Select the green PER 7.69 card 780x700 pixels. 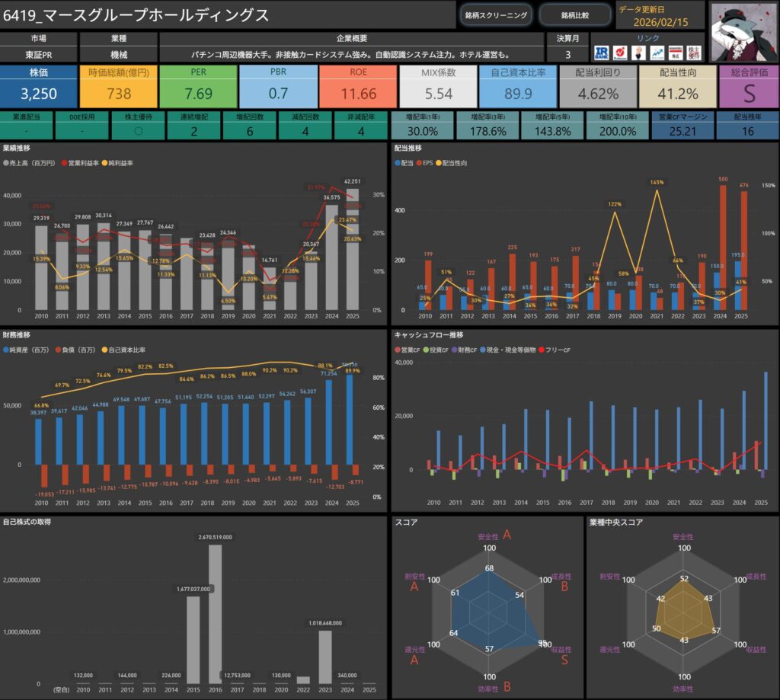click(198, 86)
